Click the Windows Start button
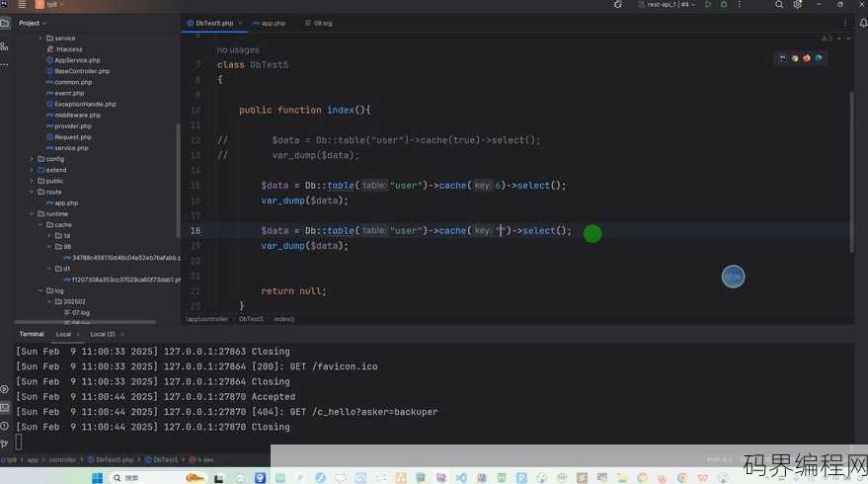 (98, 478)
